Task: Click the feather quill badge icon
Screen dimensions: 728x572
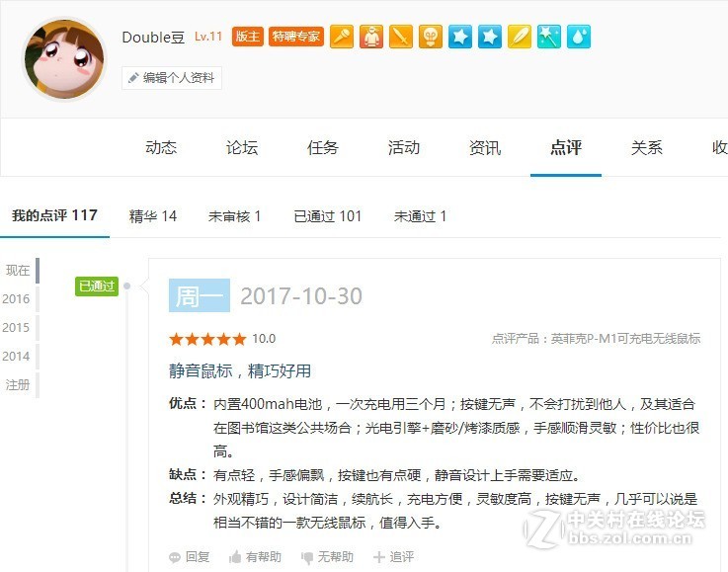Action: 519,37
